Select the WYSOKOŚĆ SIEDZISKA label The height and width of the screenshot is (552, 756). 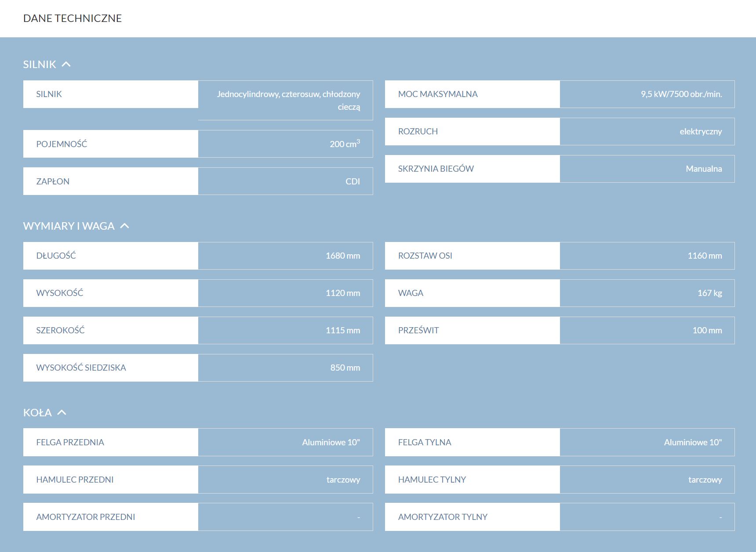pos(111,368)
